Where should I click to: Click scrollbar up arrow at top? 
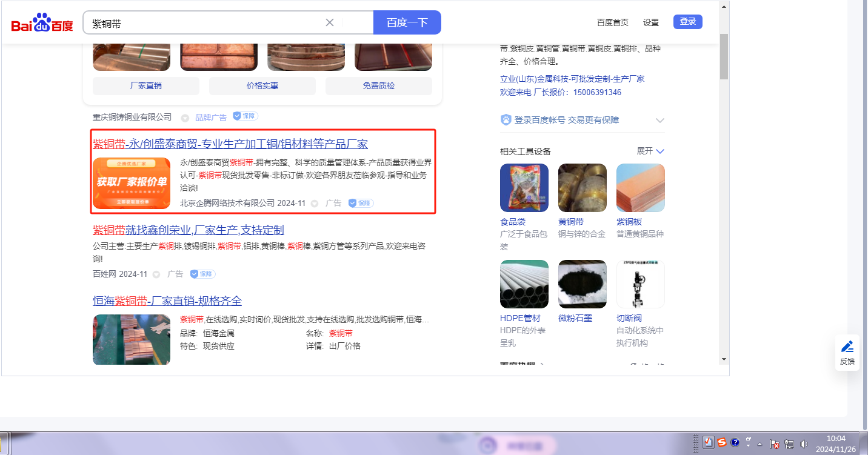(x=724, y=6)
